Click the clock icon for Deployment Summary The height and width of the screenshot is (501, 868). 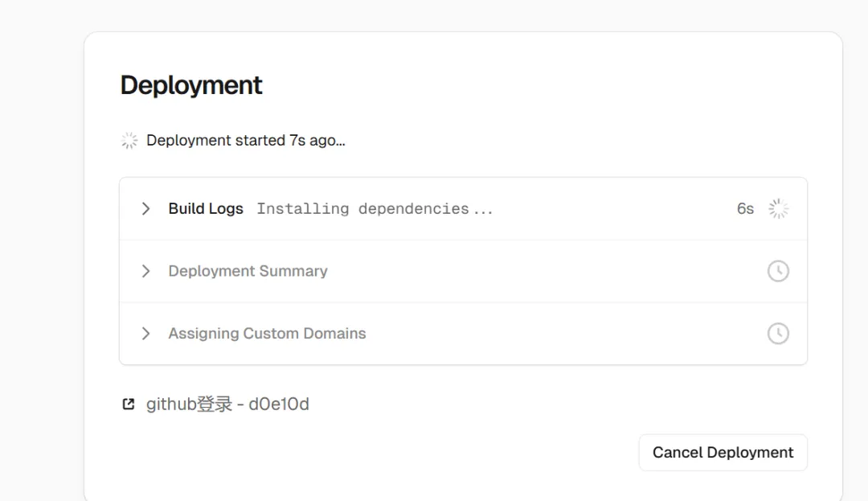(x=778, y=271)
